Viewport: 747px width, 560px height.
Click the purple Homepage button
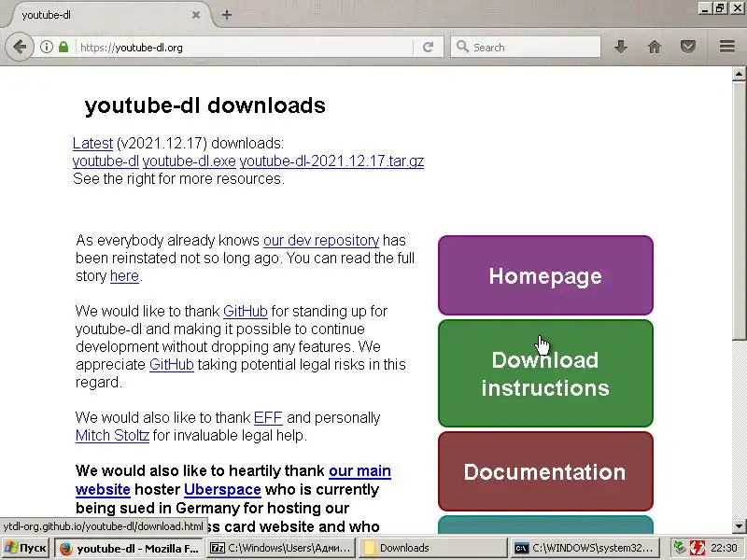pos(545,275)
